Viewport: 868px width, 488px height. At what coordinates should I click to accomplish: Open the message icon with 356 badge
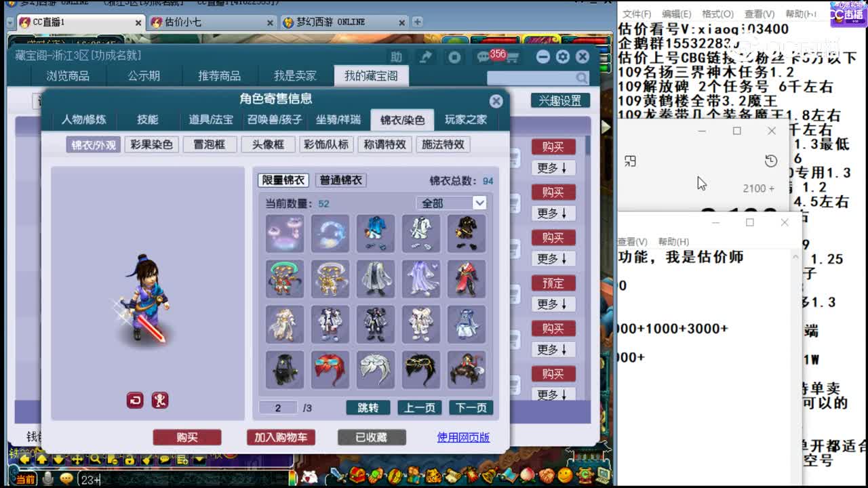[x=485, y=57]
